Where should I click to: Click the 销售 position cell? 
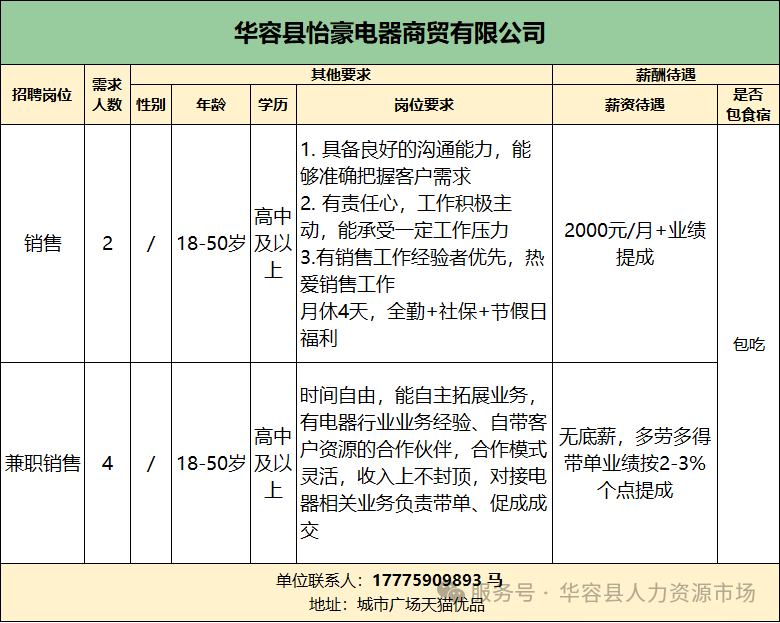click(42, 243)
